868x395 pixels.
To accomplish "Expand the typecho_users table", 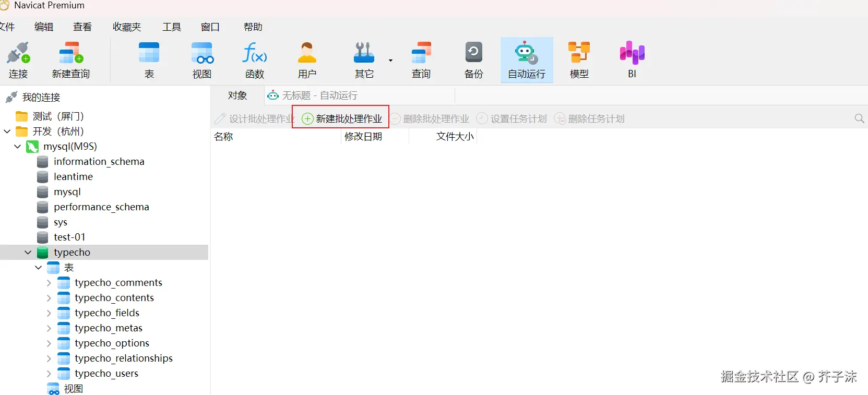I will tap(49, 374).
